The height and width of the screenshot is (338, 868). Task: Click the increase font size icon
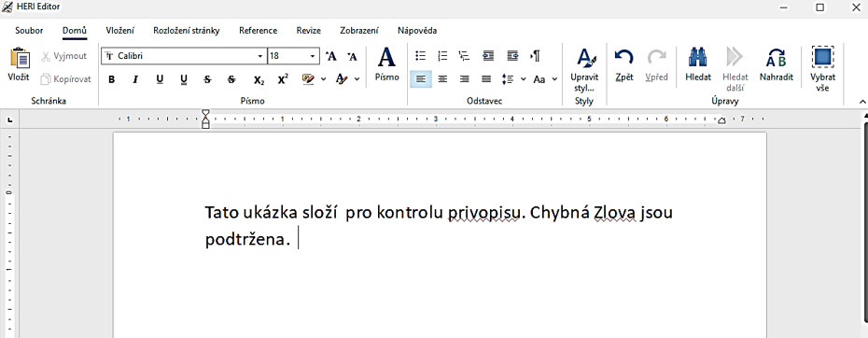[331, 56]
